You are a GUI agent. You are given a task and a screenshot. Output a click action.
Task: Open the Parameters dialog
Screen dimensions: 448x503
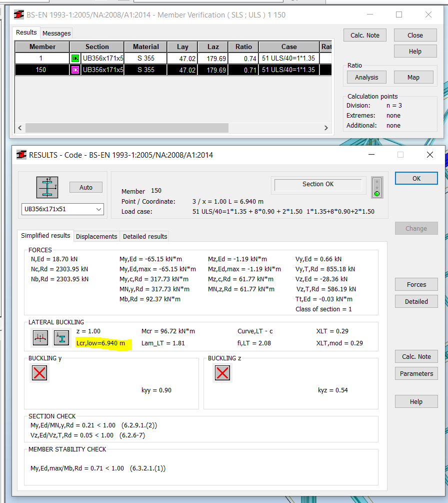[416, 373]
